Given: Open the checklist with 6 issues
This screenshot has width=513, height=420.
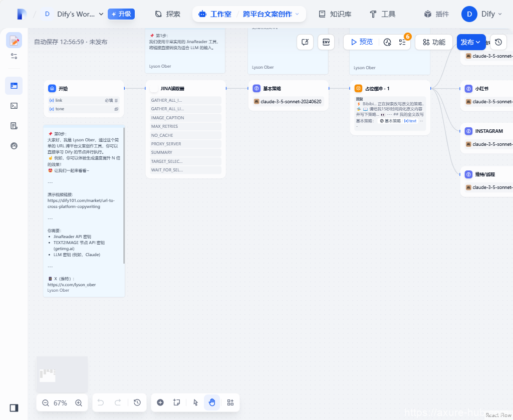Looking at the screenshot, I should [x=402, y=42].
